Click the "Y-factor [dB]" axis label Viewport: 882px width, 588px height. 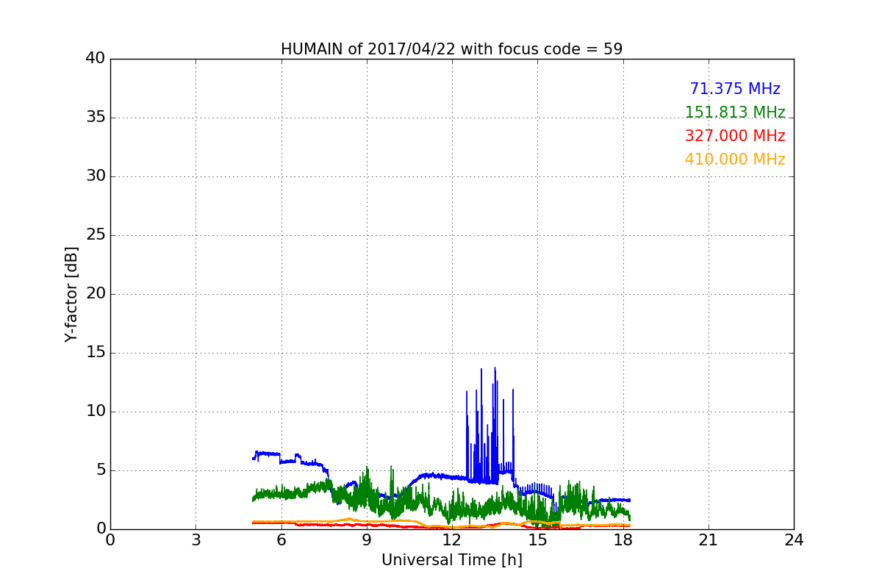71,294
